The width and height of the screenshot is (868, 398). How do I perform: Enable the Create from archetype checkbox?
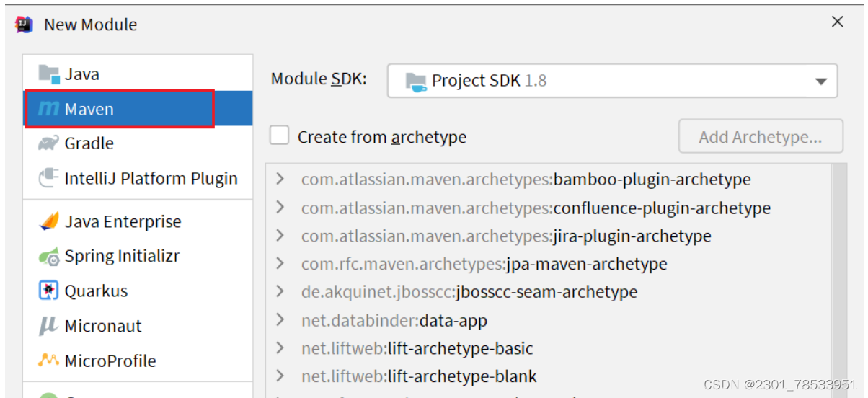280,136
